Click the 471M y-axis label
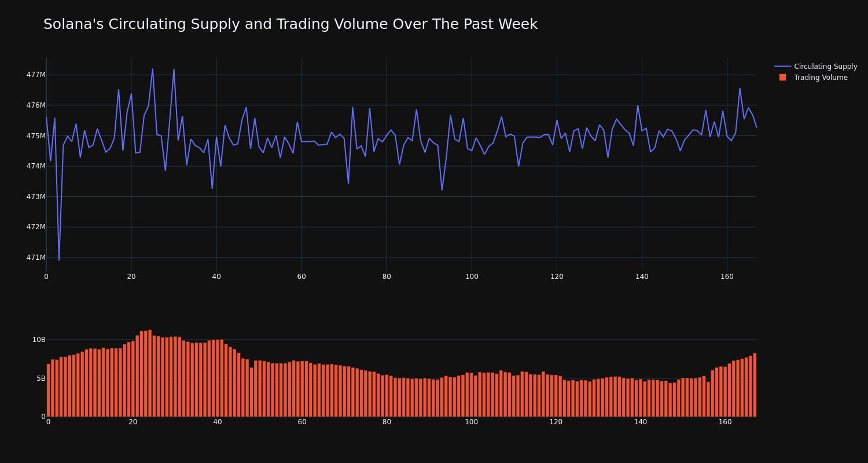The height and width of the screenshot is (463, 868). [x=36, y=258]
